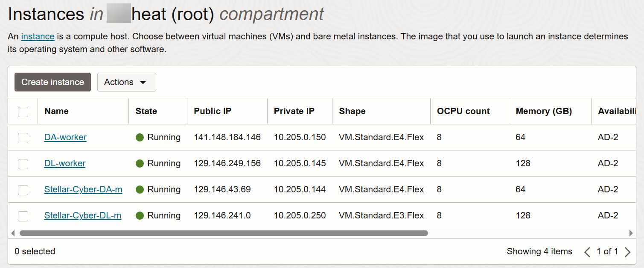Toggle the select-all checkbox in the header

click(x=23, y=112)
